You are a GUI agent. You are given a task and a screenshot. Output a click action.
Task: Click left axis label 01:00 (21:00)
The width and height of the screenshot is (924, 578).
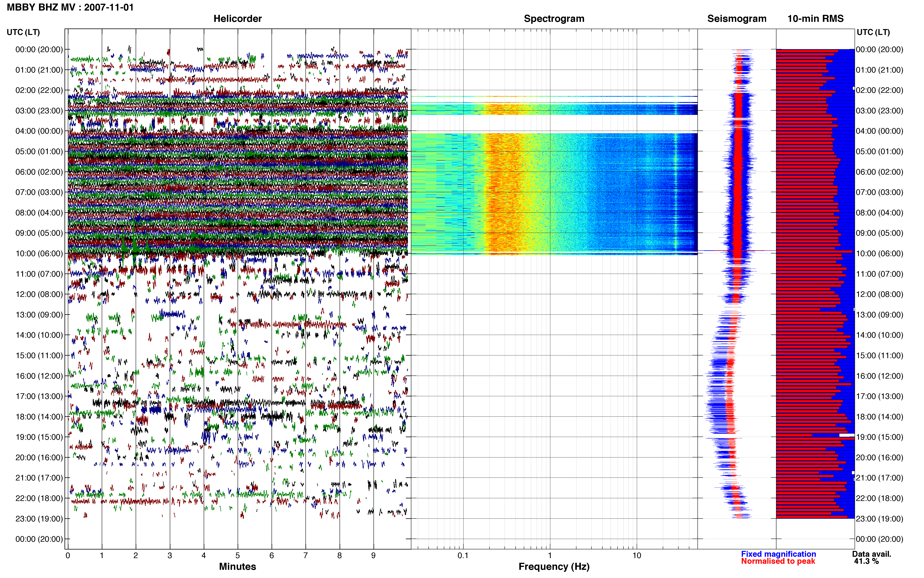point(39,70)
